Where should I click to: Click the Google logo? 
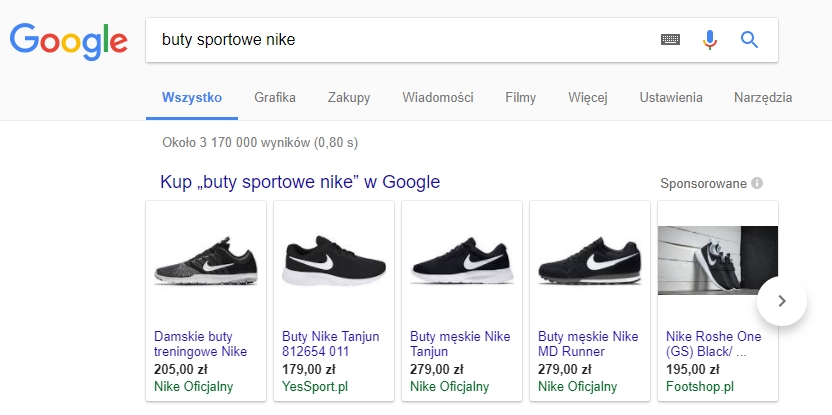tap(68, 40)
